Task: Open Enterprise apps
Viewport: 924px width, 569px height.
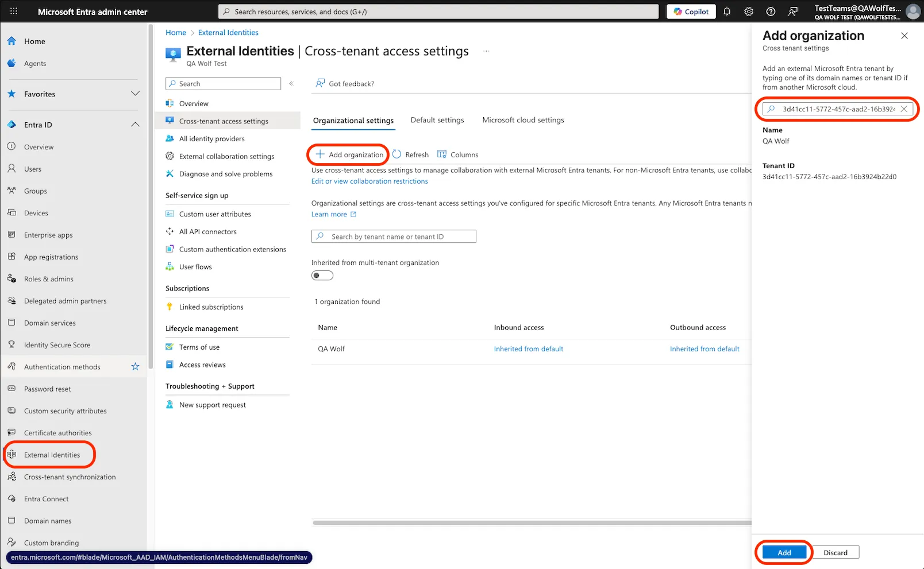Action: (x=48, y=235)
